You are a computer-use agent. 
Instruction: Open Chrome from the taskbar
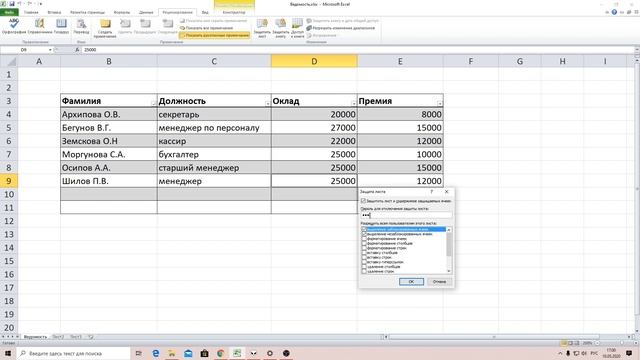pyautogui.click(x=220, y=353)
